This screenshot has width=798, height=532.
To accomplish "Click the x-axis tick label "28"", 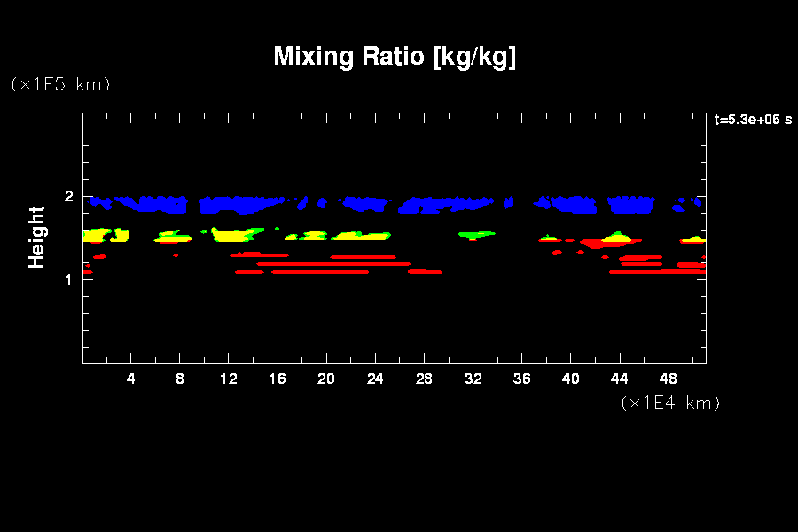I will (x=424, y=379).
